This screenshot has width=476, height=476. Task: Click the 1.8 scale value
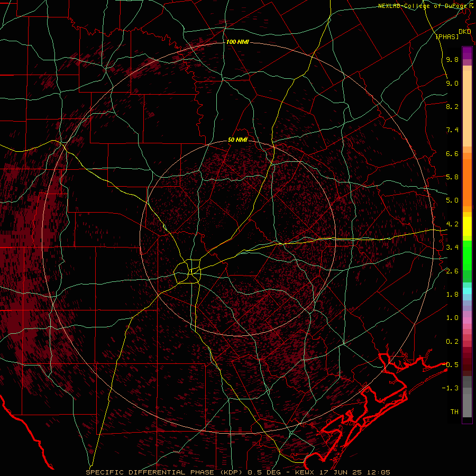coord(452,294)
